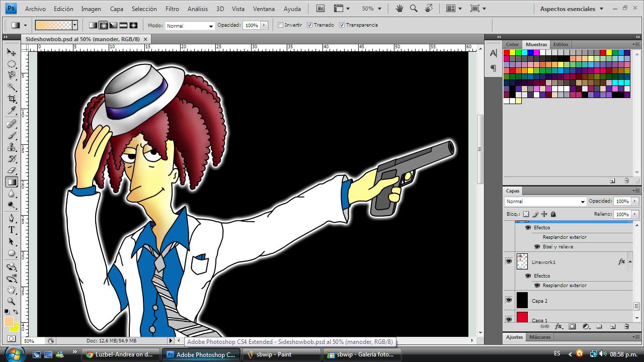Hide the Capa 2 layer
The height and width of the screenshot is (362, 644).
tap(509, 300)
